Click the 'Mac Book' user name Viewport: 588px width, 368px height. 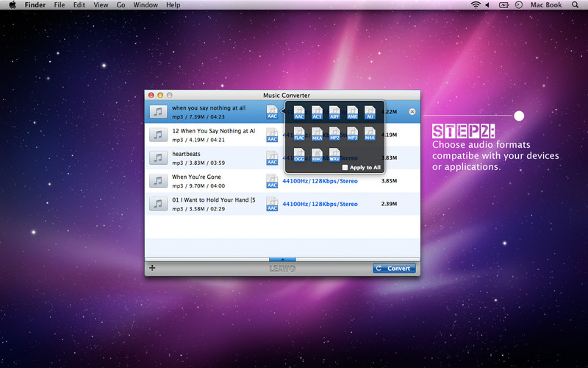546,5
